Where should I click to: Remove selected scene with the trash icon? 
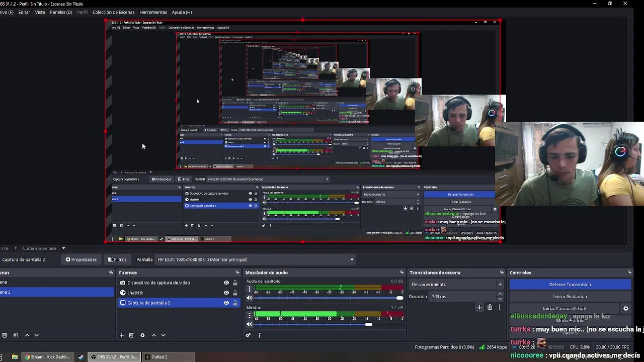coord(5,335)
